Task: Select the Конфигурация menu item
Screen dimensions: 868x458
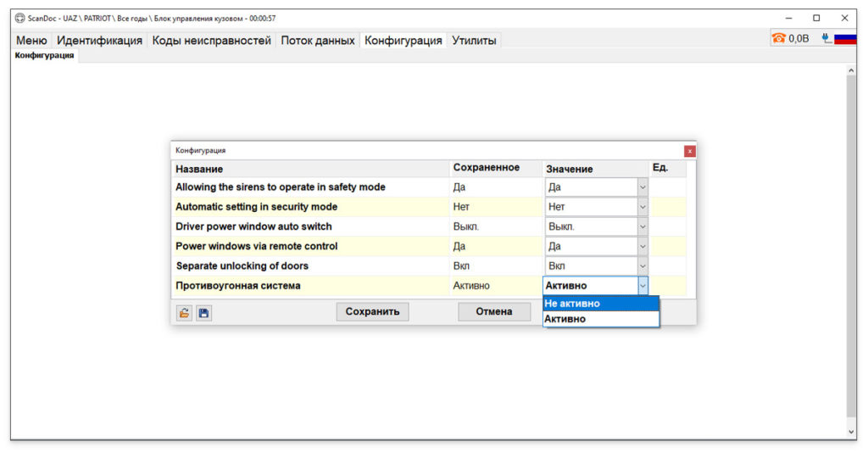Action: point(403,41)
